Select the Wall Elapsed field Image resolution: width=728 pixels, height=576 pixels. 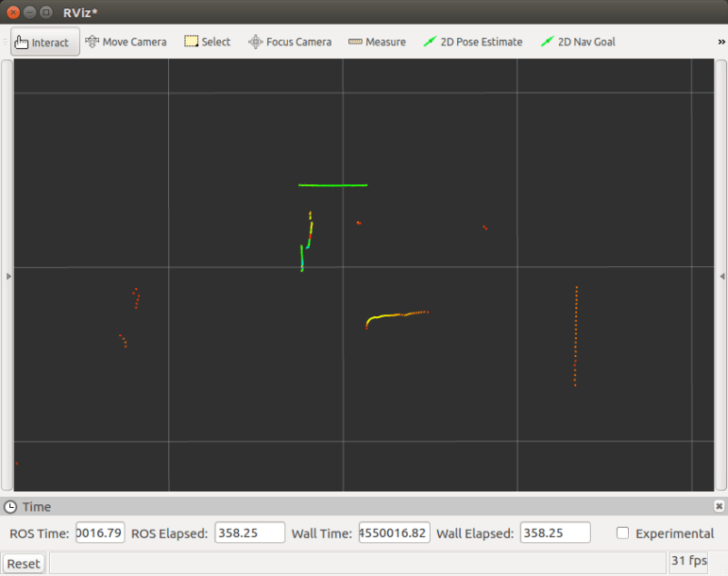coord(554,533)
